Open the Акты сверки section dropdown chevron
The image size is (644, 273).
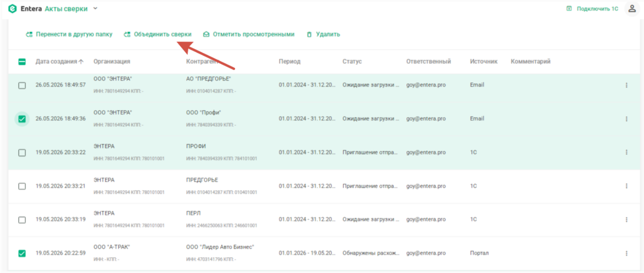(x=95, y=9)
